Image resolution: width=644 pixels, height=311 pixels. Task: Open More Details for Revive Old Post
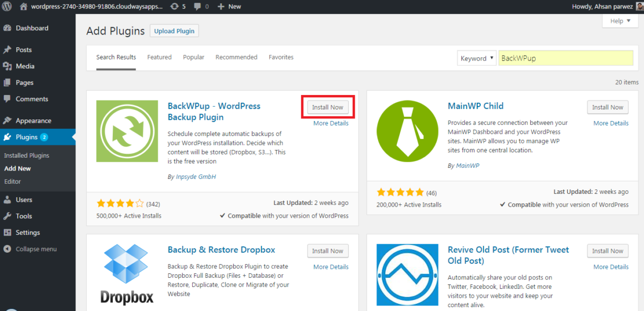coord(611,267)
